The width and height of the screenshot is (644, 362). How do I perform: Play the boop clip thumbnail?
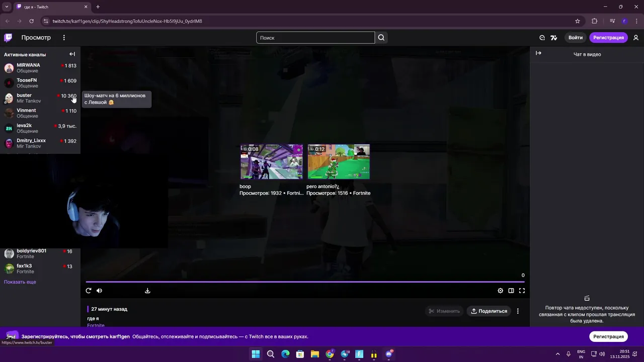pyautogui.click(x=272, y=162)
